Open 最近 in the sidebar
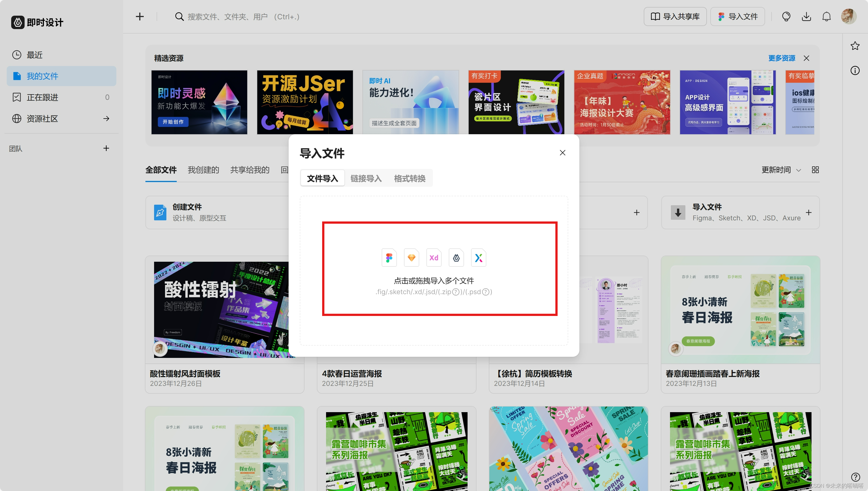The height and width of the screenshot is (491, 868). [61, 55]
